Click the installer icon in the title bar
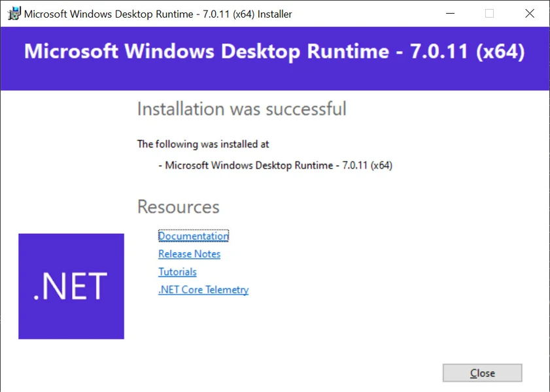Viewport: 550px width, 392px height. pos(14,13)
